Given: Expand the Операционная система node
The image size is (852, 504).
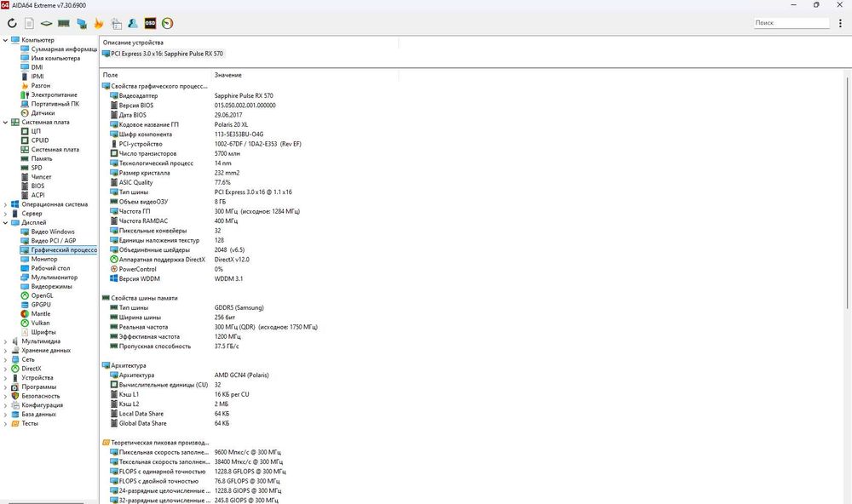Looking at the screenshot, I should [5, 204].
